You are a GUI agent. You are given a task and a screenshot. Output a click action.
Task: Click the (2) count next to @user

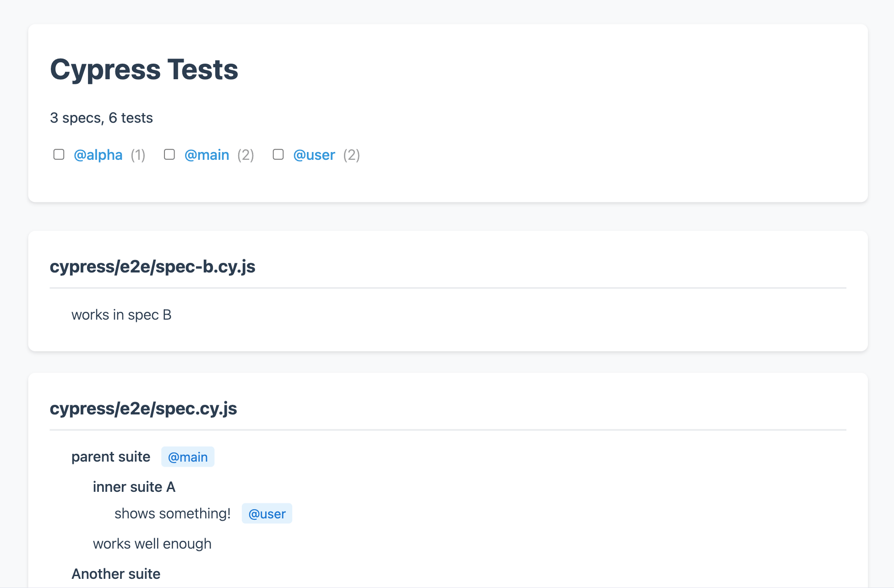click(351, 155)
